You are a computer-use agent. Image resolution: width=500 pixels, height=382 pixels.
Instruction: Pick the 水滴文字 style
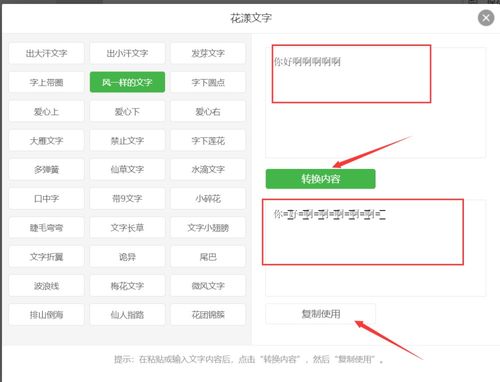pyautogui.click(x=208, y=169)
